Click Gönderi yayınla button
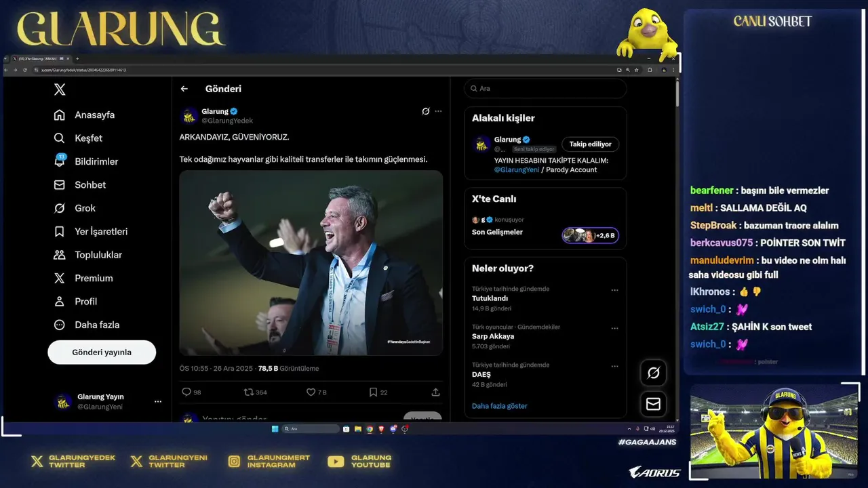The height and width of the screenshot is (488, 868). pyautogui.click(x=102, y=352)
